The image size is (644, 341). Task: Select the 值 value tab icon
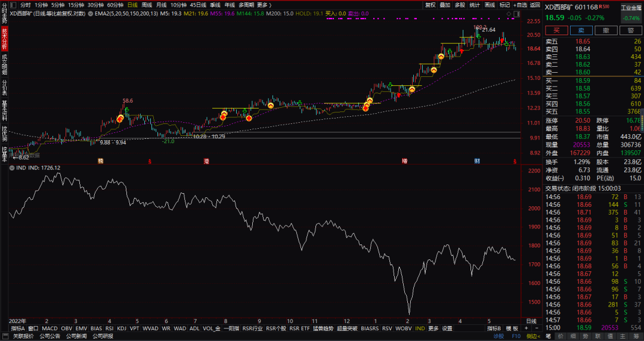tap(611, 336)
